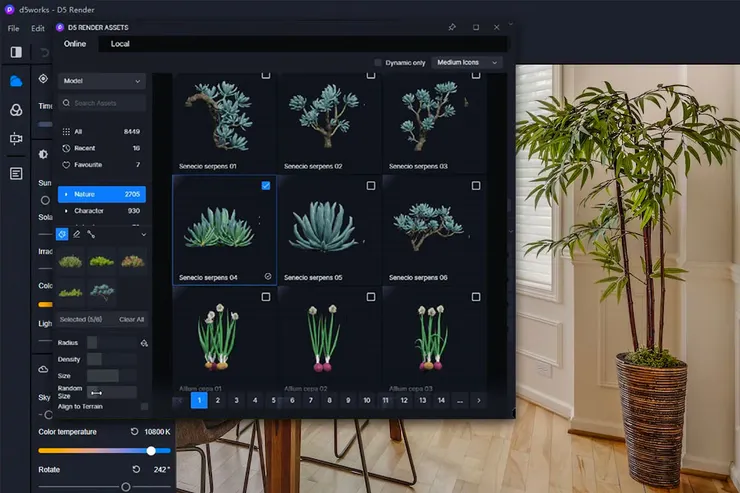The image size is (740, 493).
Task: Go to page 2 of assets
Action: point(218,400)
